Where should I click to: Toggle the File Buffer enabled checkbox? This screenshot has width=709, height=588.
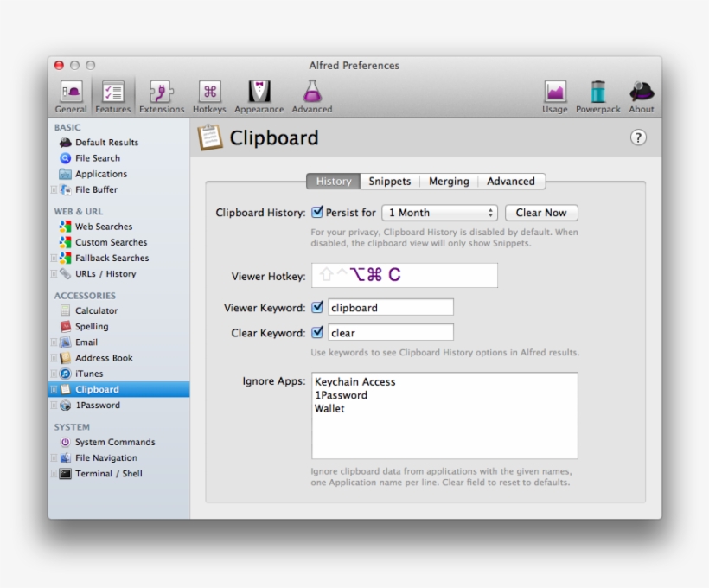click(x=54, y=190)
